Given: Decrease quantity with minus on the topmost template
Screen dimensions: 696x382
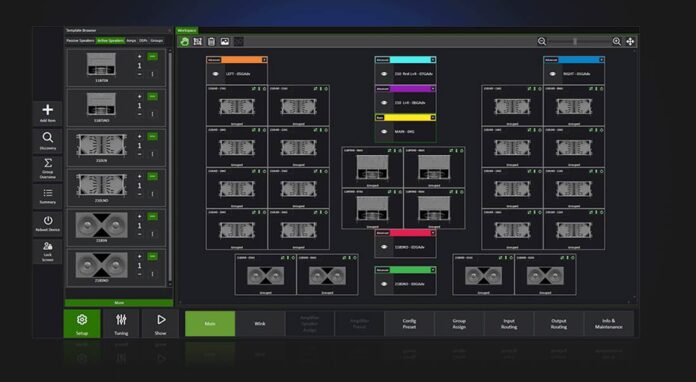Looking at the screenshot, I should click(139, 75).
